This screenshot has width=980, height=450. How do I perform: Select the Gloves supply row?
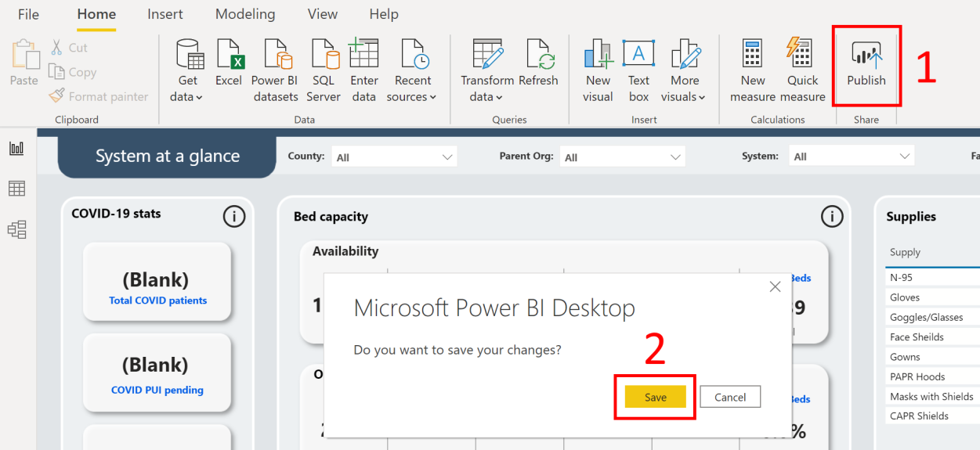point(933,297)
